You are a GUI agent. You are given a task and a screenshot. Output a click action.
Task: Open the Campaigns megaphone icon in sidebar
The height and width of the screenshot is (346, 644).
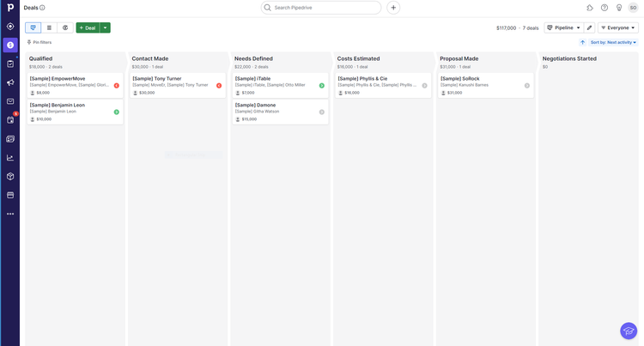pos(10,82)
